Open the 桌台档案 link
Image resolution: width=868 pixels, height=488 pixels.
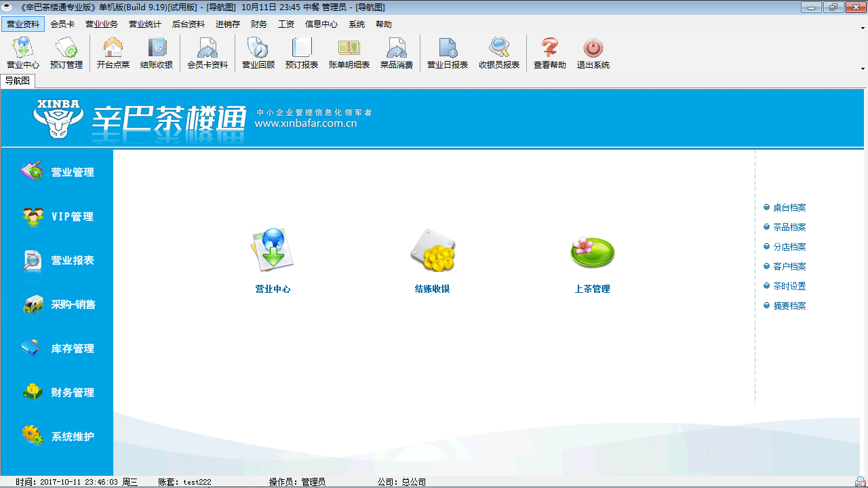[789, 208]
